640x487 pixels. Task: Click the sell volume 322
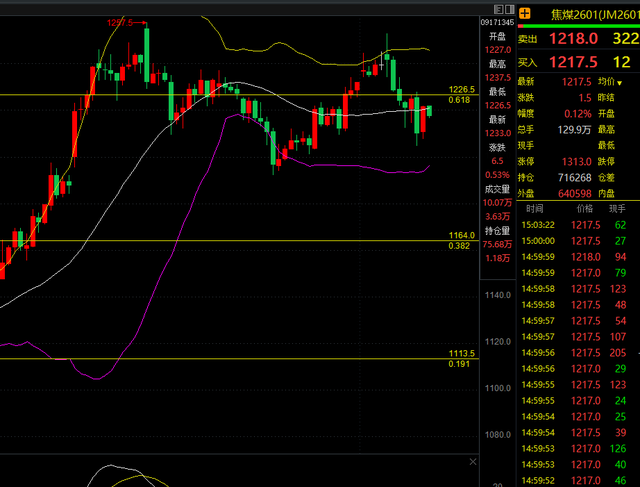pyautogui.click(x=625, y=39)
